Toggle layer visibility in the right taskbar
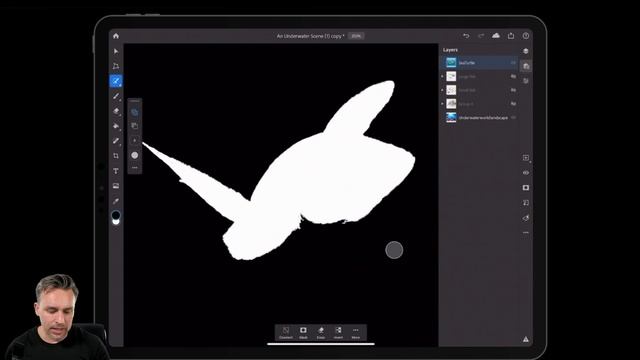 526,173
